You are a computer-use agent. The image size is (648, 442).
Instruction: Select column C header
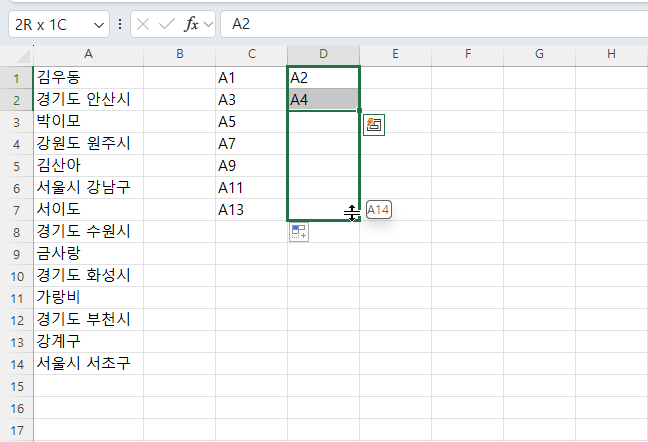[252, 54]
